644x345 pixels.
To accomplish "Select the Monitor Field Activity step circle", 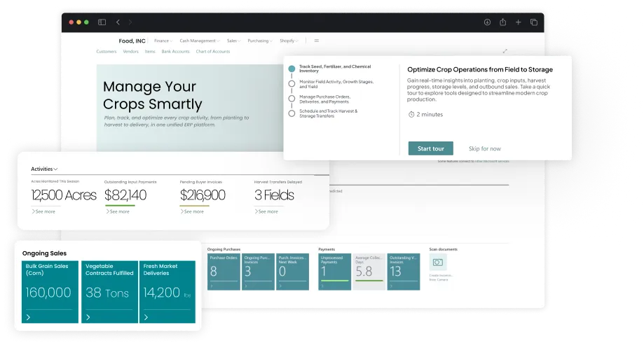I will tap(292, 84).
